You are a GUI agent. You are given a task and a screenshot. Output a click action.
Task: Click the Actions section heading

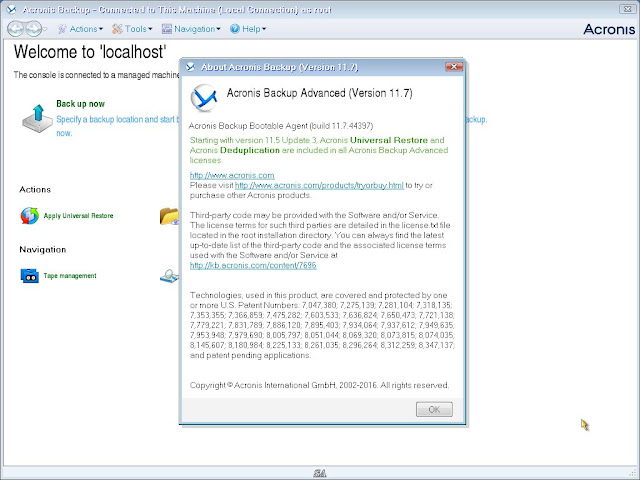pyautogui.click(x=35, y=189)
